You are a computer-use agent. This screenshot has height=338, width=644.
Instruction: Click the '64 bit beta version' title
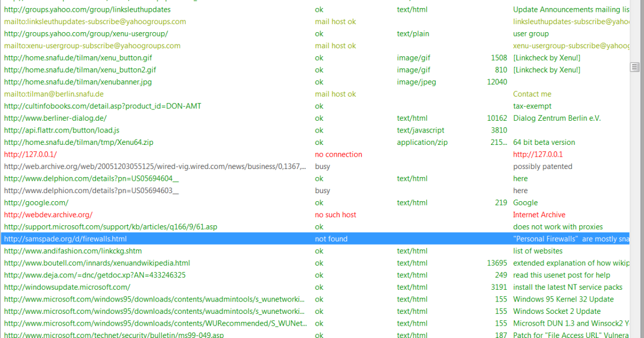(544, 142)
